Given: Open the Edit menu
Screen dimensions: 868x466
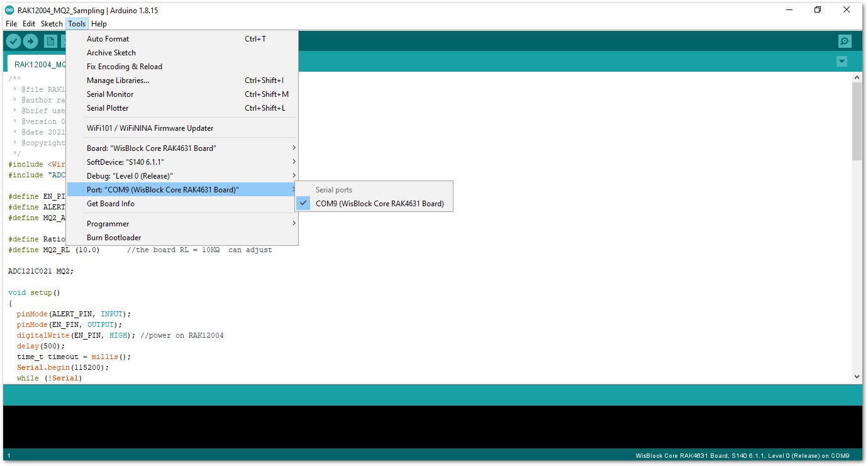Looking at the screenshot, I should click(29, 24).
